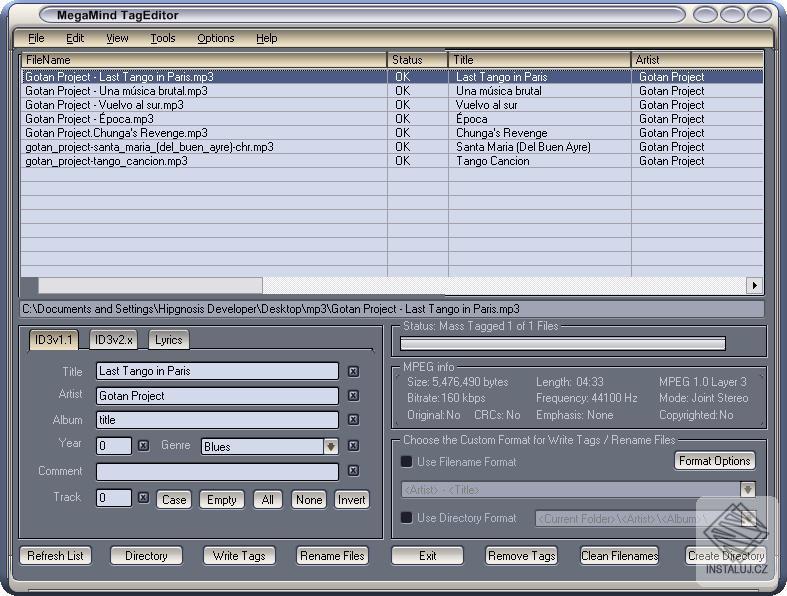Clear the Title field with its X icon

click(x=353, y=371)
